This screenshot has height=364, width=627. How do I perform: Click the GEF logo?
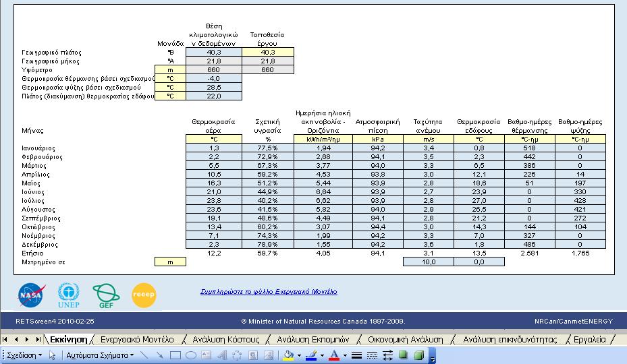(x=106, y=296)
